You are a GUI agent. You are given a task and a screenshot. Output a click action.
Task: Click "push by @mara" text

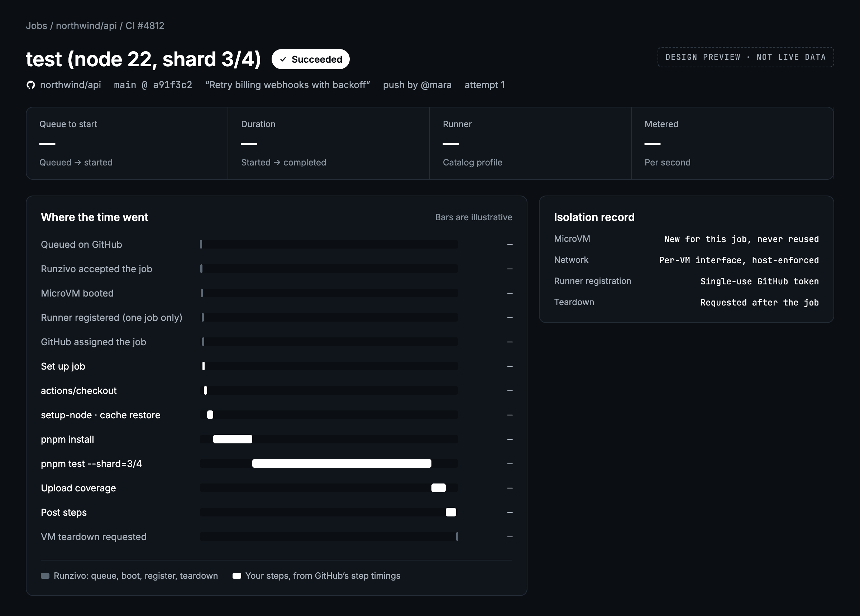tap(417, 85)
